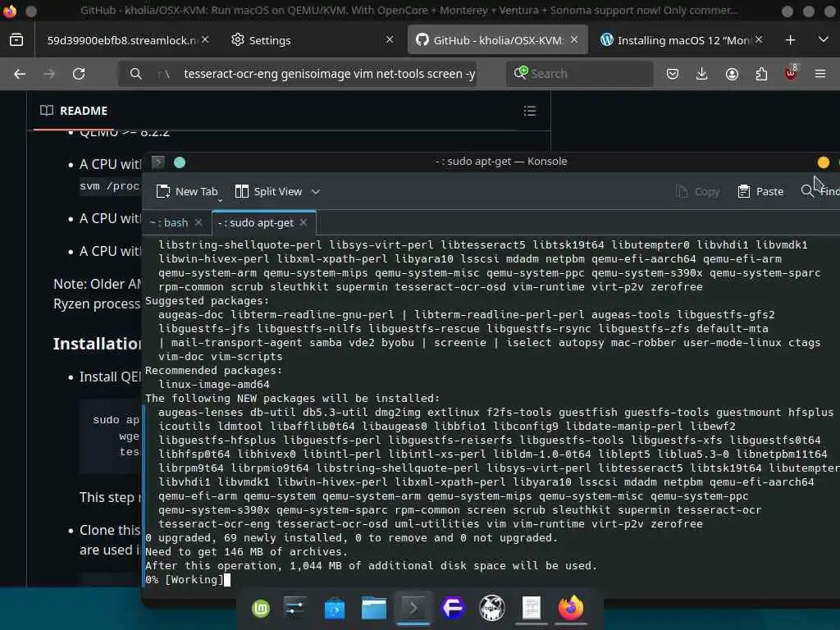
Task: Activate Split View in Konsole
Action: (269, 191)
